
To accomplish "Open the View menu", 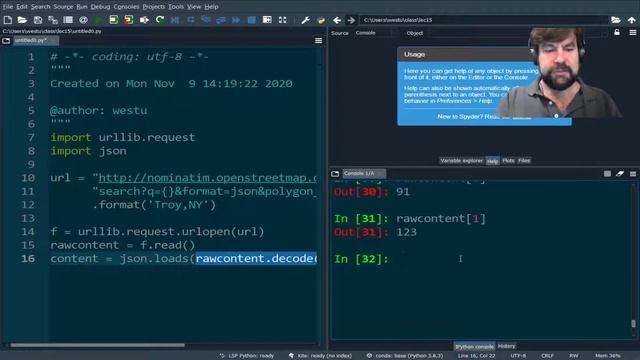I will point(194,7).
